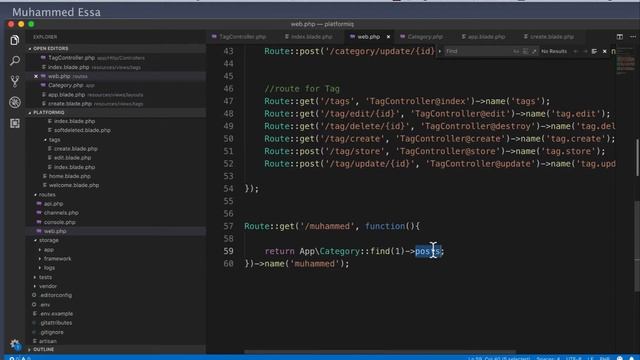
Task: Open Category.php in Open Editors list
Action: (66, 85)
